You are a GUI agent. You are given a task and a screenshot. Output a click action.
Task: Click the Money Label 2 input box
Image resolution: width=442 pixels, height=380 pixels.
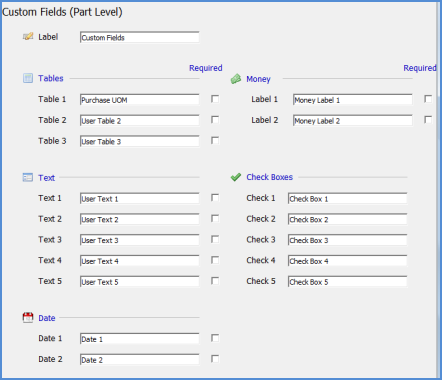pos(353,120)
